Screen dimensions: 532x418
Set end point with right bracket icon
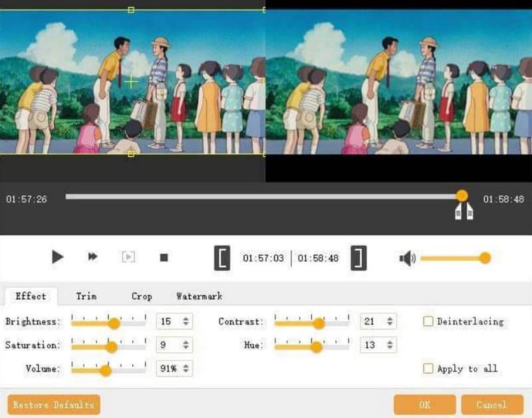pos(358,258)
